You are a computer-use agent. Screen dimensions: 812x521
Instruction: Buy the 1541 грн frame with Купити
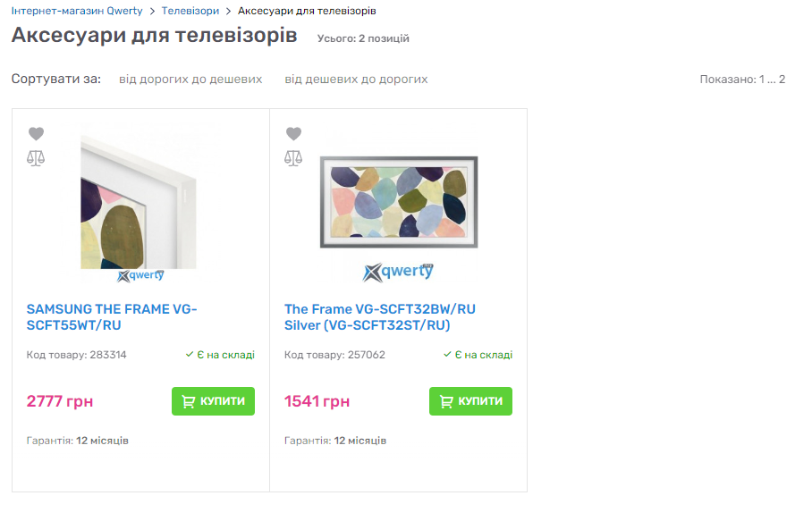470,401
